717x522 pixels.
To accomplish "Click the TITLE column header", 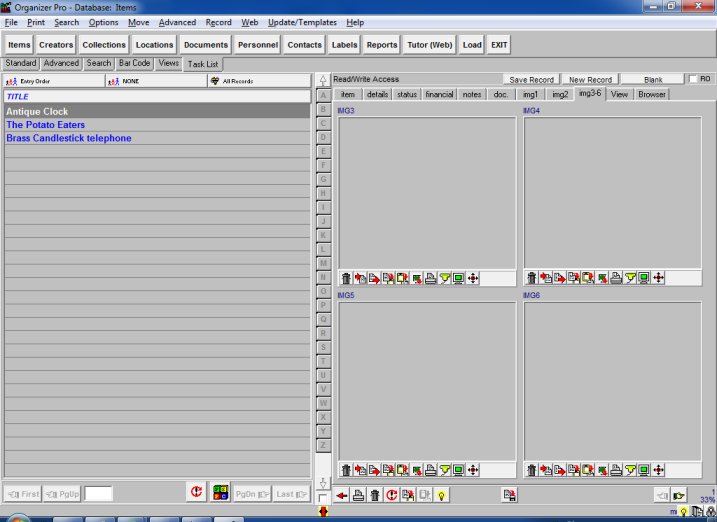I will click(x=157, y=96).
